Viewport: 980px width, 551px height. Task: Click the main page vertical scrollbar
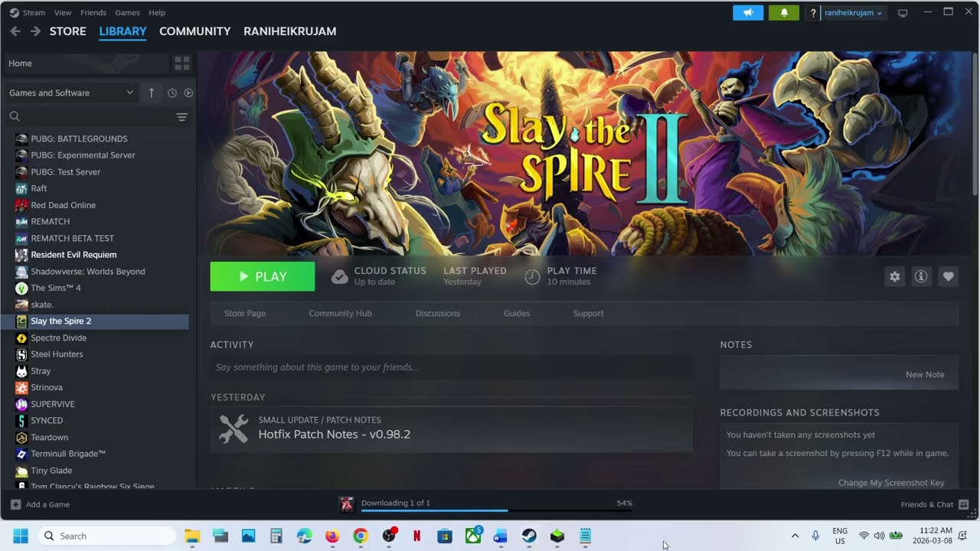tap(975, 122)
